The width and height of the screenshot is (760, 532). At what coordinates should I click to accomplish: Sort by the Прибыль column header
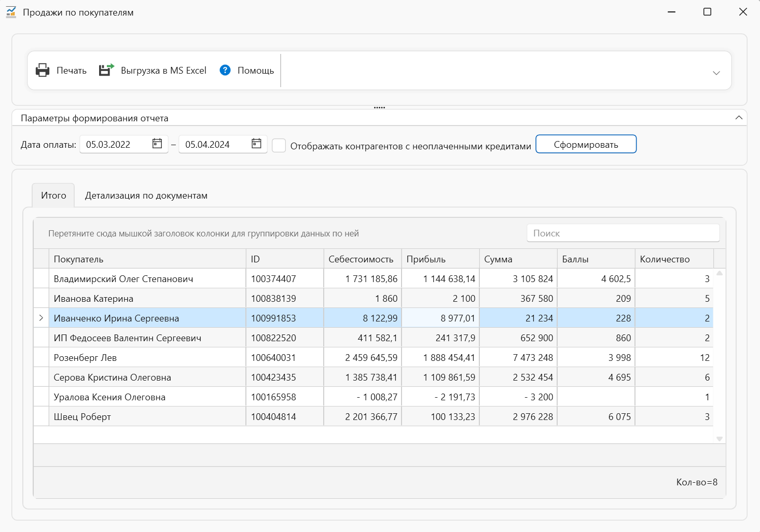tap(440, 259)
